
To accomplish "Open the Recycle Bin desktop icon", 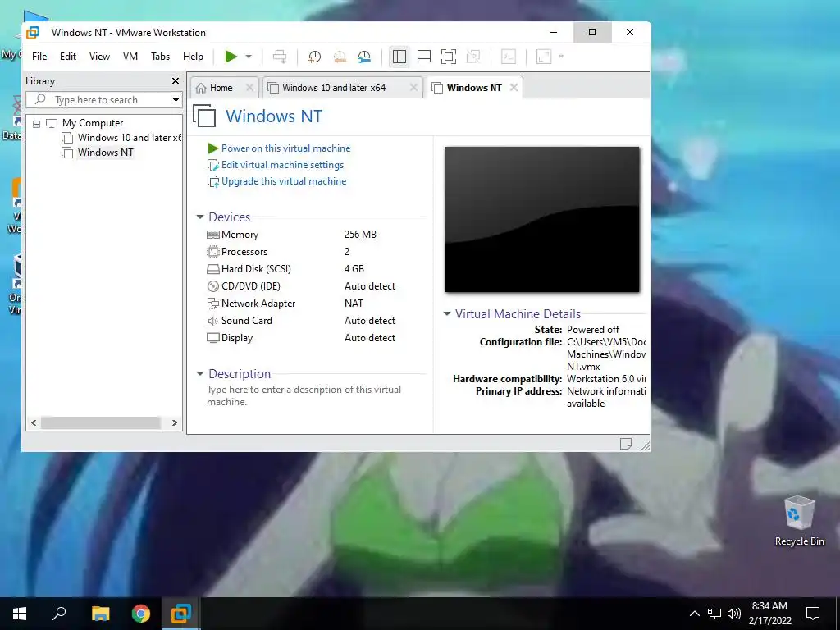I will 799,520.
